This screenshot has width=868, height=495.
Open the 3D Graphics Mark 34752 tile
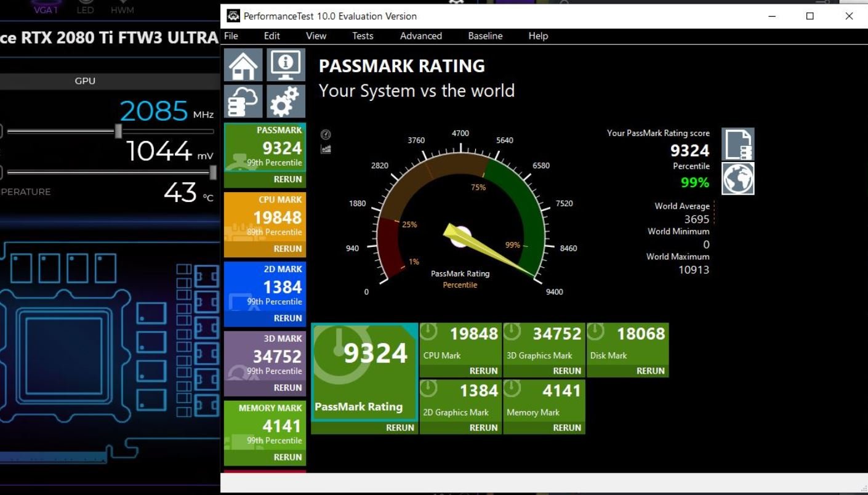click(544, 344)
